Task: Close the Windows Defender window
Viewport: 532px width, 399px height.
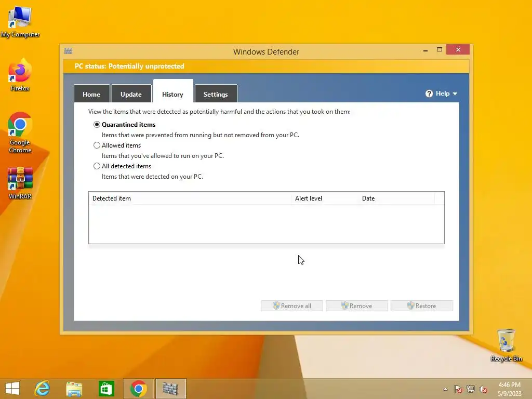Action: point(458,49)
